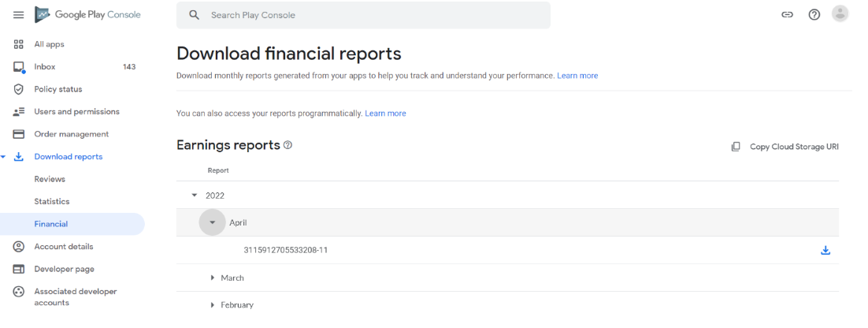The width and height of the screenshot is (868, 328).
Task: Go to Policy status page
Action: (x=58, y=89)
